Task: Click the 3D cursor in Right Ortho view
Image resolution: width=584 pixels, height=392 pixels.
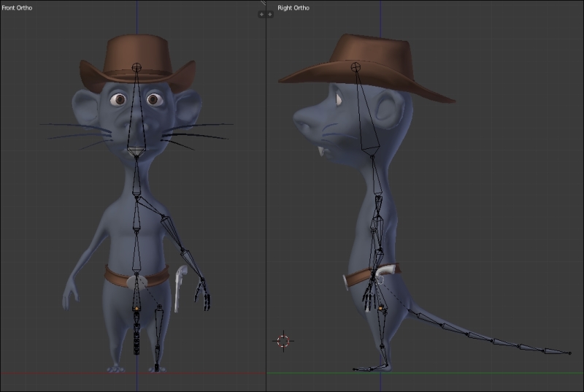Action: pyautogui.click(x=283, y=341)
